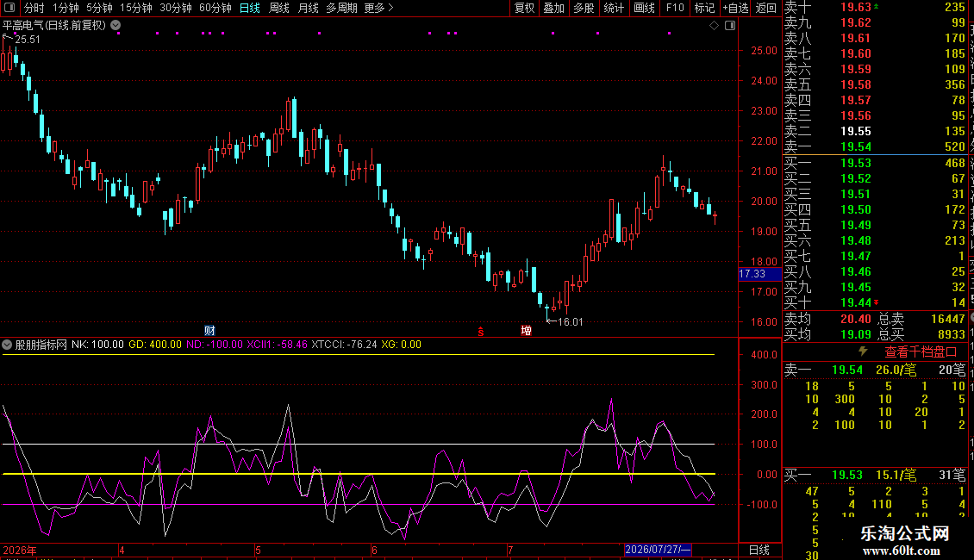
Task: Click the GD: 400.00 indicator value
Action: coord(155,345)
